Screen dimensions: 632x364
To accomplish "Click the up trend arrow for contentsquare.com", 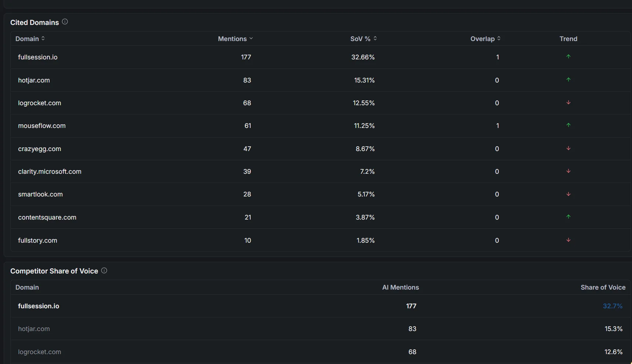I will click(x=569, y=217).
